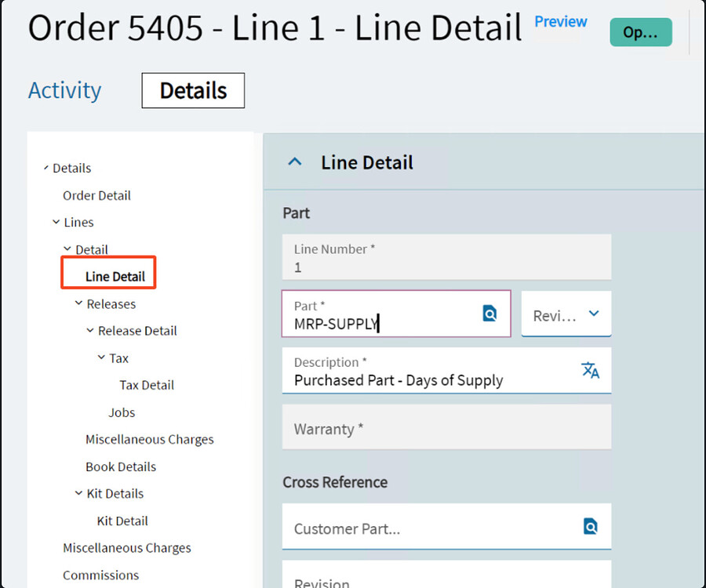Image resolution: width=706 pixels, height=588 pixels.
Task: Switch to the Activity tab
Action: click(64, 90)
